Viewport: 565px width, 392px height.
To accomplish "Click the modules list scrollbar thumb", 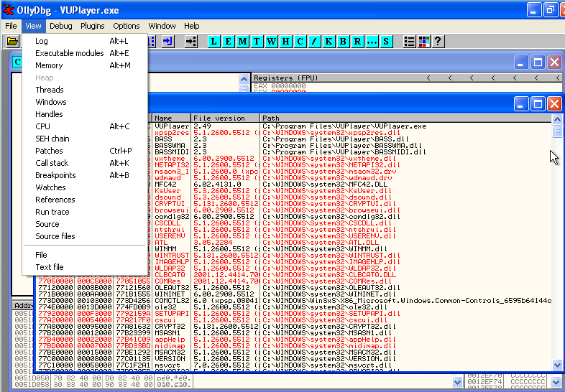I will coord(557,131).
